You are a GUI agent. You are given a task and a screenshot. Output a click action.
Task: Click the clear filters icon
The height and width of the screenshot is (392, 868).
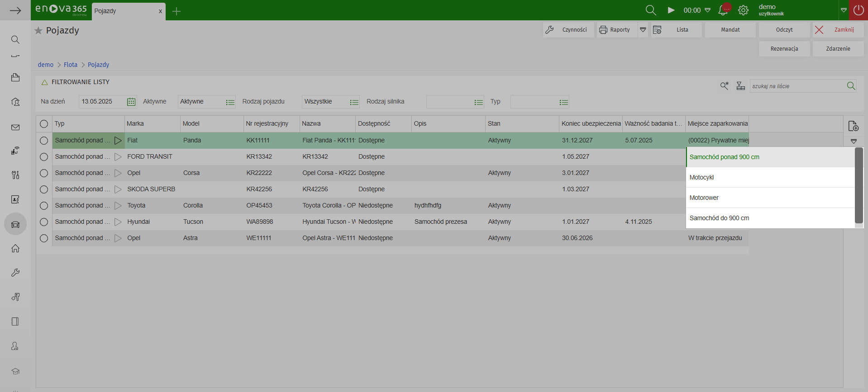[740, 86]
